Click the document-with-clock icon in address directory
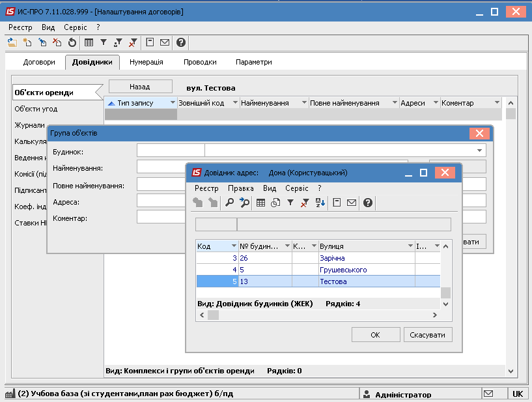532x402 pixels. tap(275, 203)
